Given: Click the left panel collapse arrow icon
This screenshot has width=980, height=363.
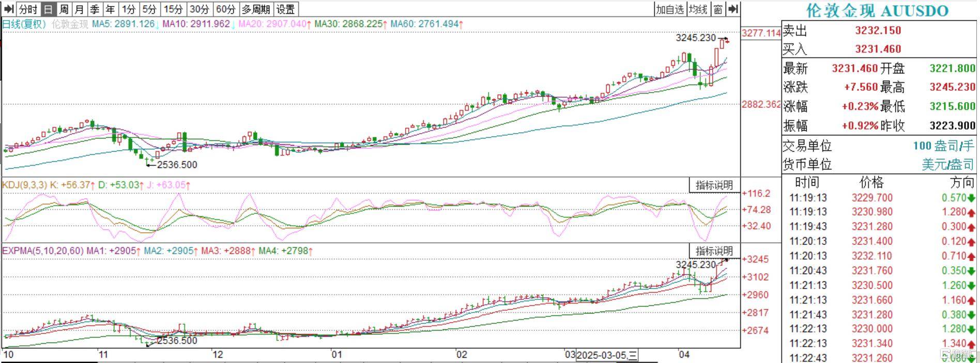Looking at the screenshot, I should pos(8,9).
